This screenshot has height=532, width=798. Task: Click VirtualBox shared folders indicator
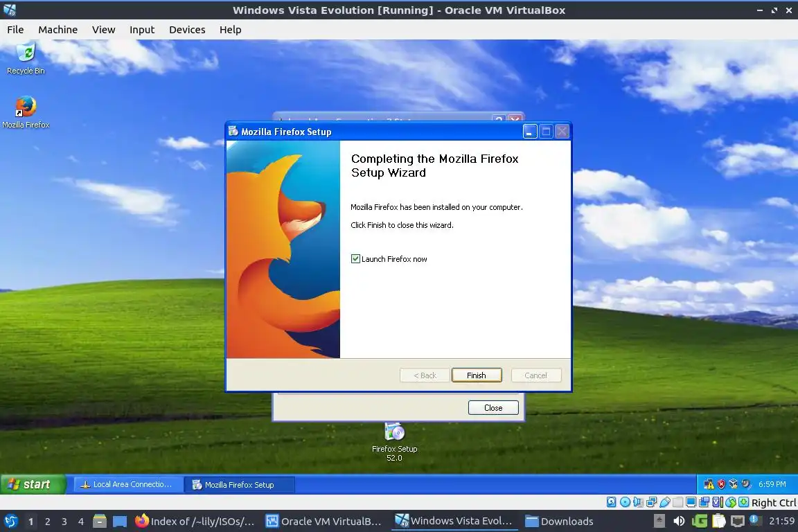[678, 502]
